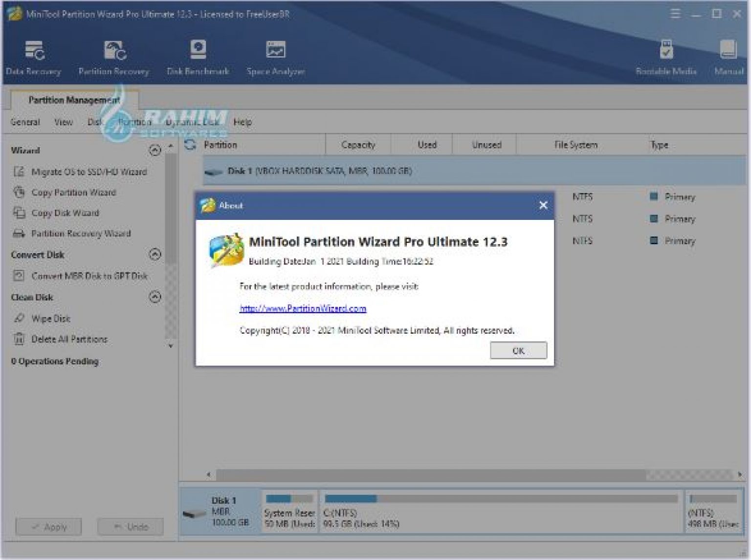Start the Copy Partition Wizard
Image resolution: width=751 pixels, height=560 pixels.
click(x=65, y=192)
